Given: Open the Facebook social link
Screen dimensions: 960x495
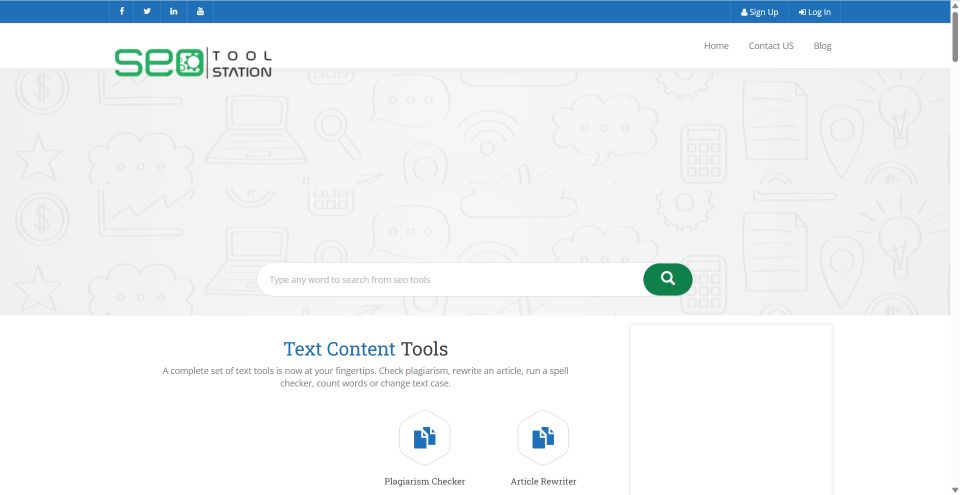Looking at the screenshot, I should click(122, 12).
